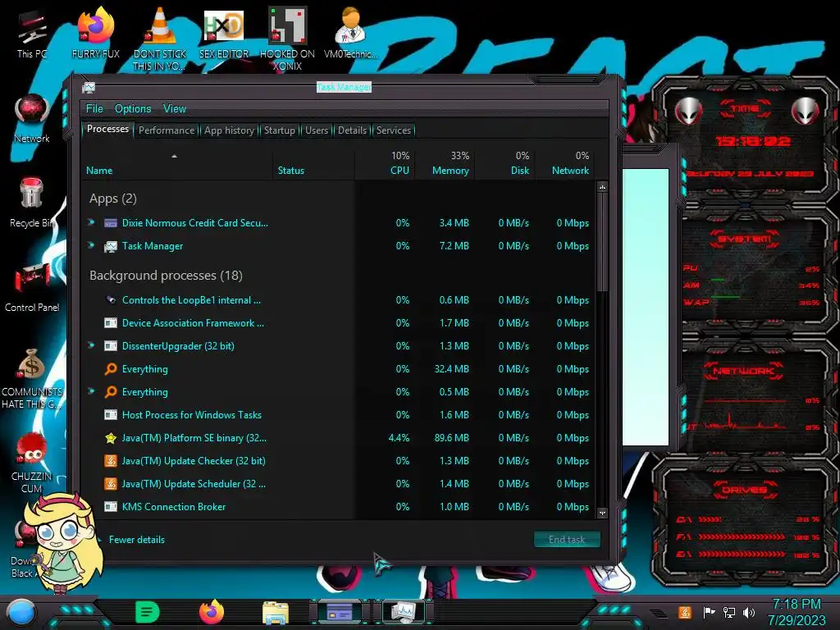Open the network tray icon

729,612
